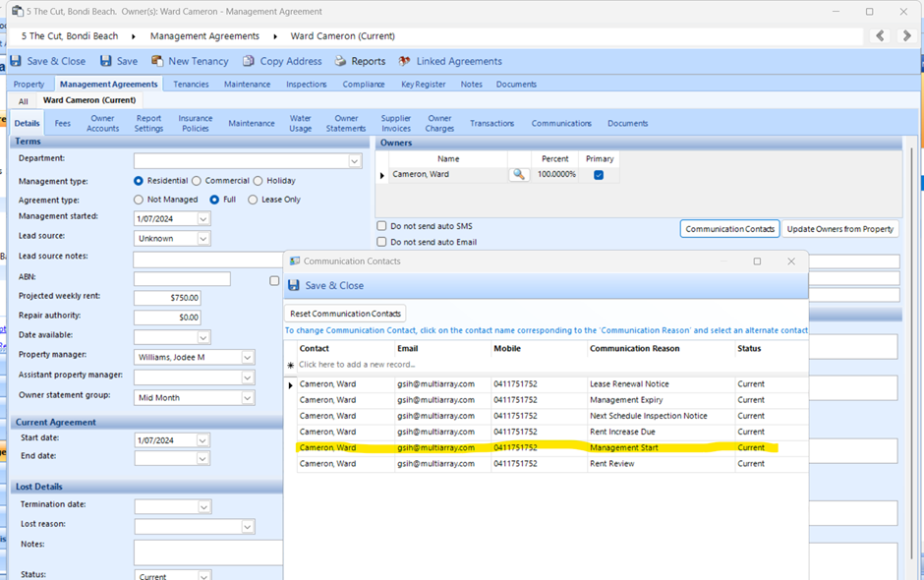Click the Copy Address toolbar icon
924x580 pixels.
click(248, 61)
